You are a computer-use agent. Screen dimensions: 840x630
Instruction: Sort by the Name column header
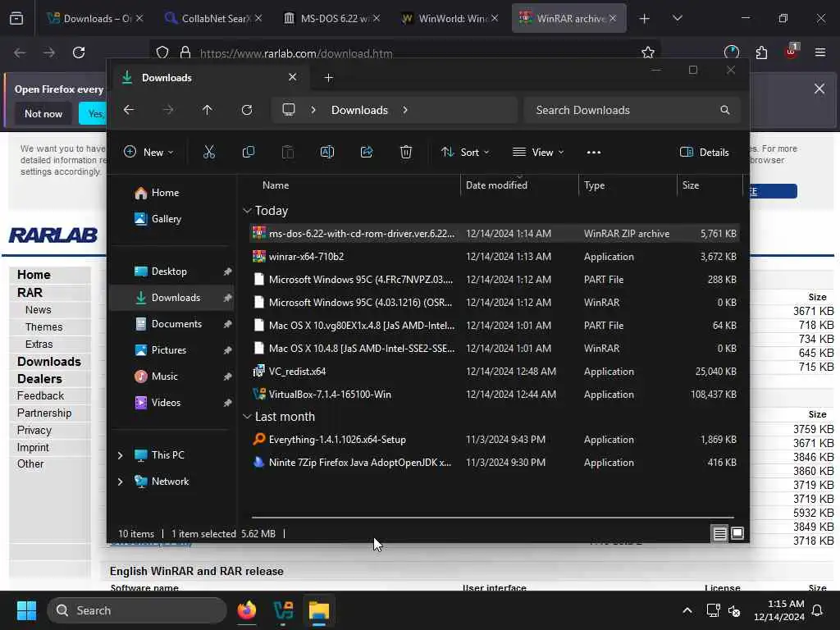point(276,185)
